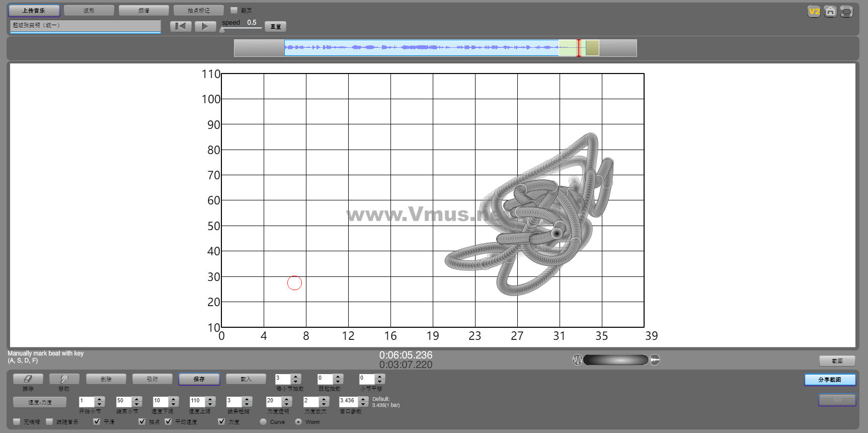
Task: Enable the 跟随音乐 follow-music checkbox
Action: pyautogui.click(x=49, y=421)
